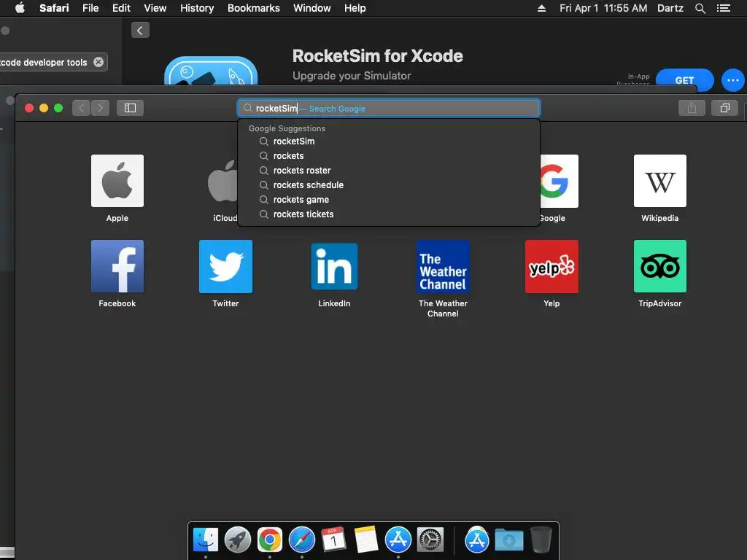Clear the App Store search field
Image resolution: width=747 pixels, height=560 pixels.
pyautogui.click(x=98, y=62)
